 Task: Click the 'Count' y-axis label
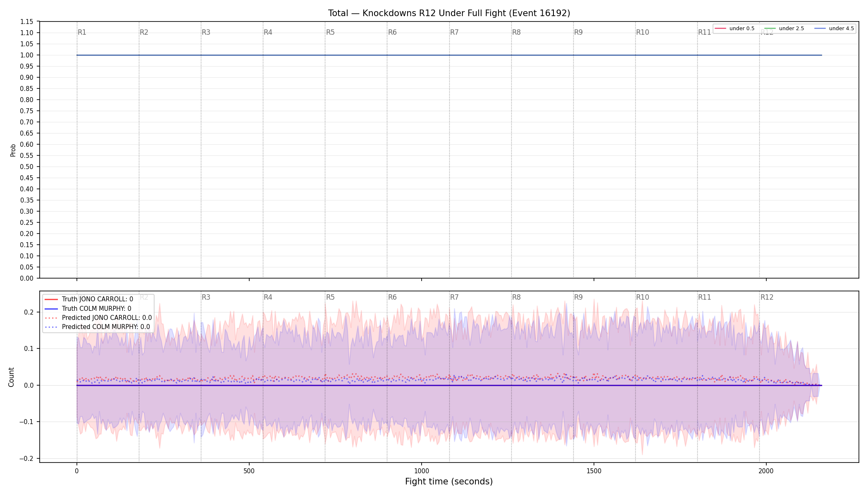[11, 377]
